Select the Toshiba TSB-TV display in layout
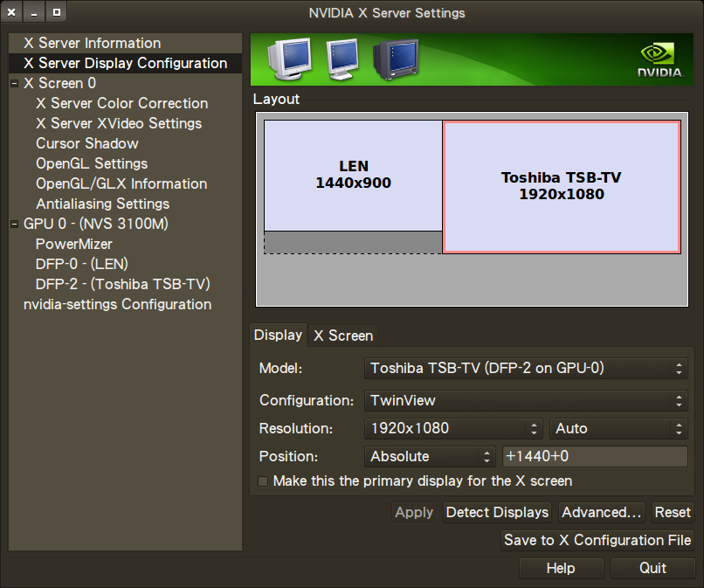Viewport: 704px width, 588px height. (562, 186)
